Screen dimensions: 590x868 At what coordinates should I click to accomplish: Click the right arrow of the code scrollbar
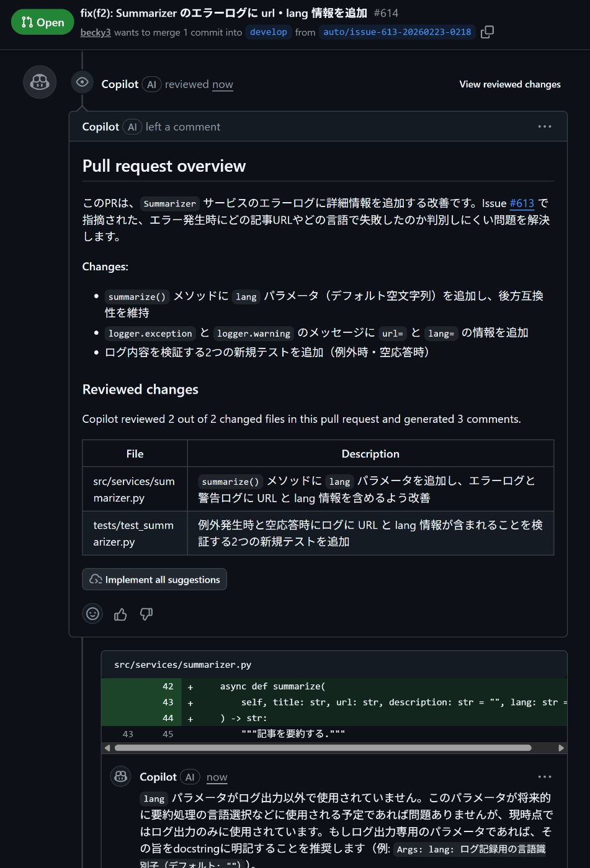pos(561,748)
